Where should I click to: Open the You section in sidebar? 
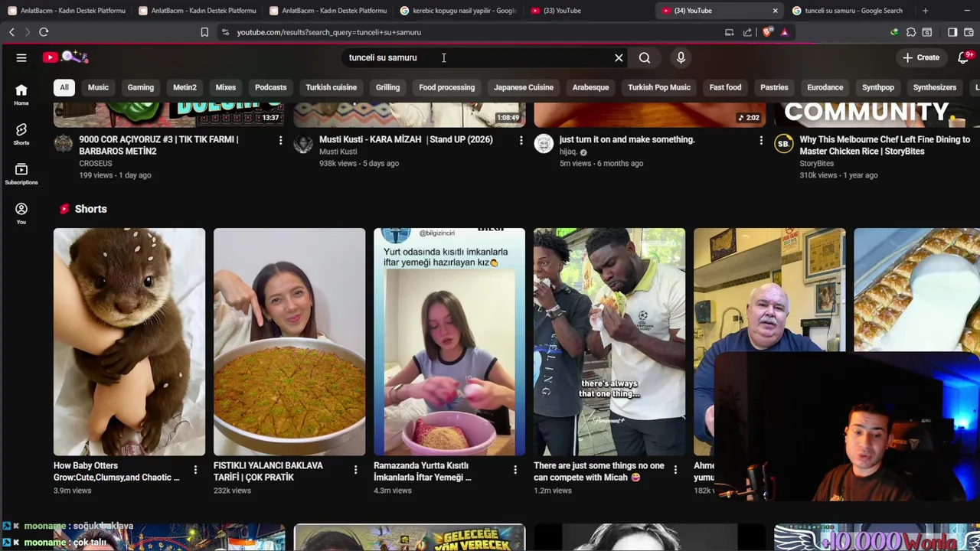[x=21, y=214]
